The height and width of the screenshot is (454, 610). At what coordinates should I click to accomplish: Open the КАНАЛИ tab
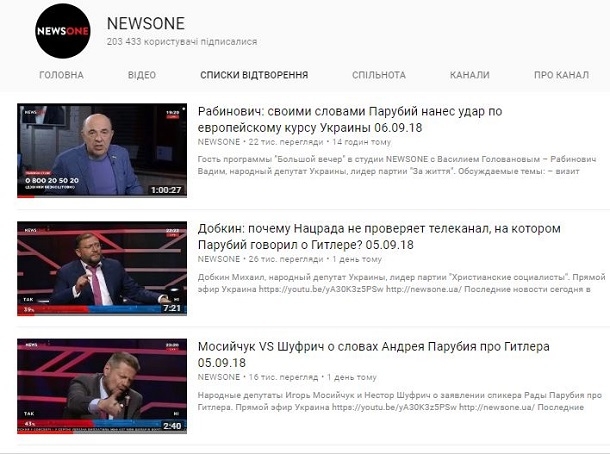click(x=470, y=75)
